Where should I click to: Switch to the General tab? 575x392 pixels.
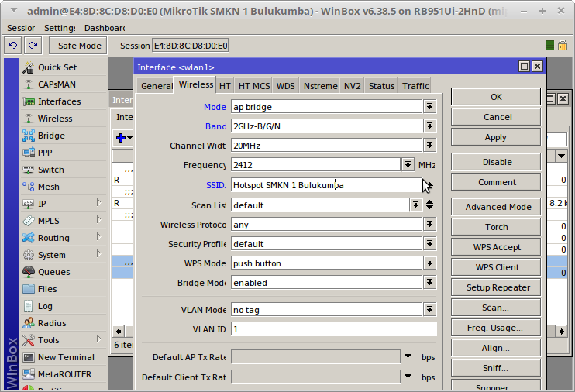[157, 86]
